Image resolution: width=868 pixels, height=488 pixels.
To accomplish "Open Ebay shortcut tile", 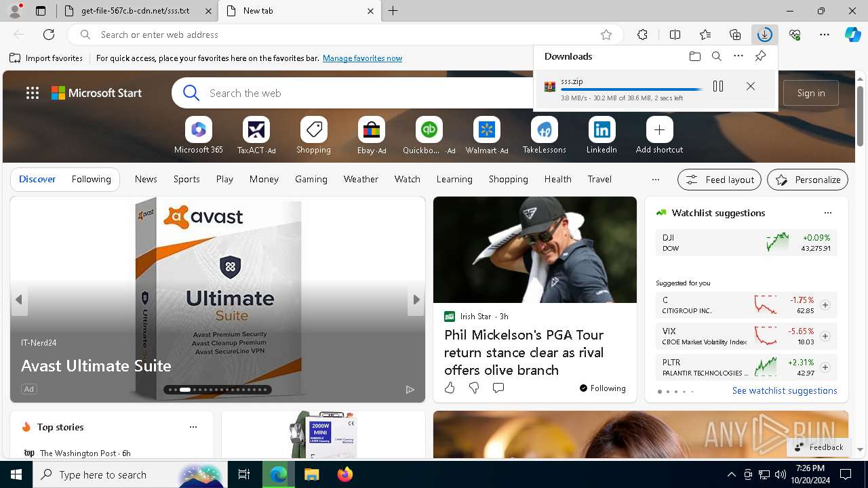I will pos(372,136).
